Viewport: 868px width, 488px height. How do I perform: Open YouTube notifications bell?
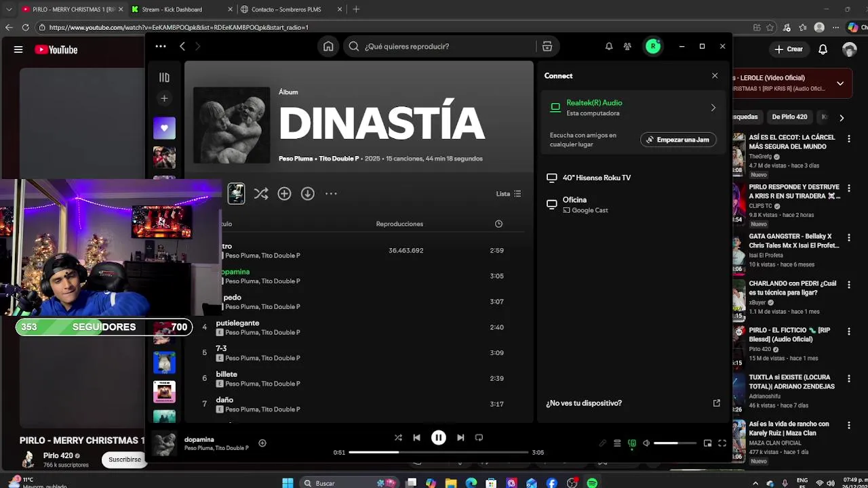[x=823, y=49]
